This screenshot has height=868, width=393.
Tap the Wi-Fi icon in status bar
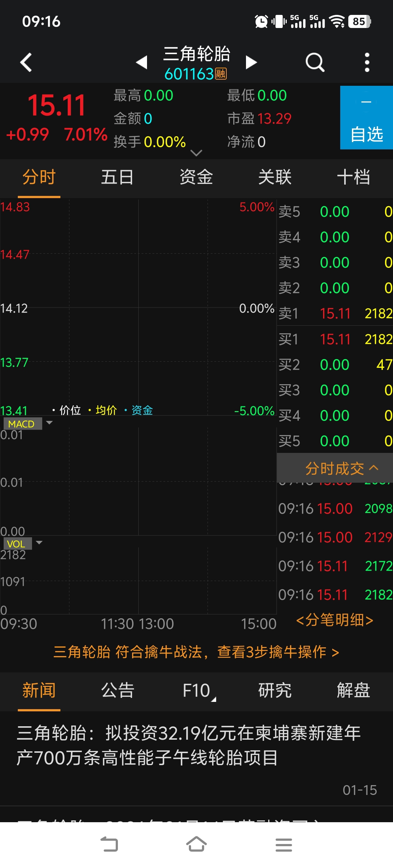(x=337, y=21)
